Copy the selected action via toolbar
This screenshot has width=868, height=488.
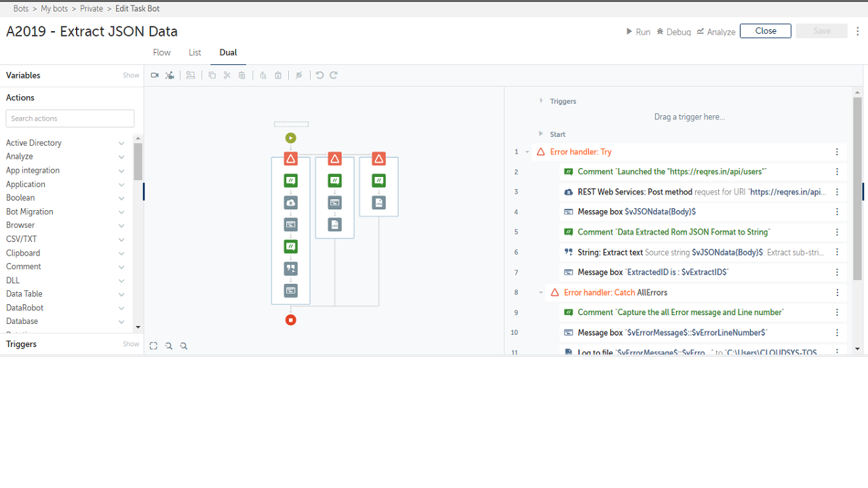(212, 75)
